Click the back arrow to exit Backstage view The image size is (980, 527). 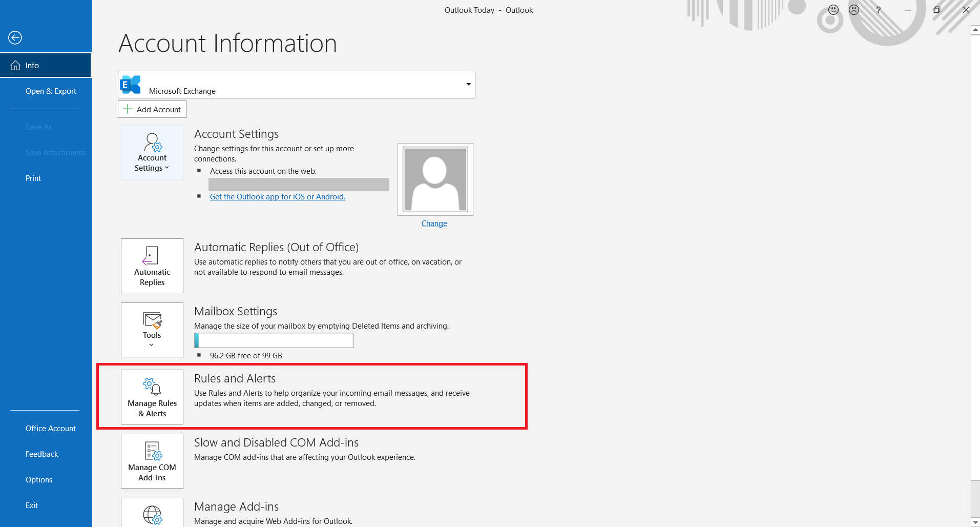point(15,37)
